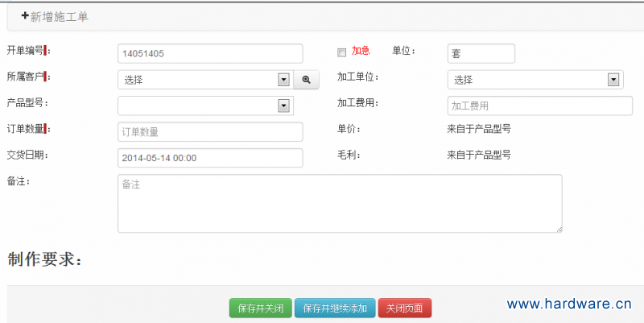Screen dimensions: 644x323
Task: Click into the 订单数量 field
Action: coord(210,132)
